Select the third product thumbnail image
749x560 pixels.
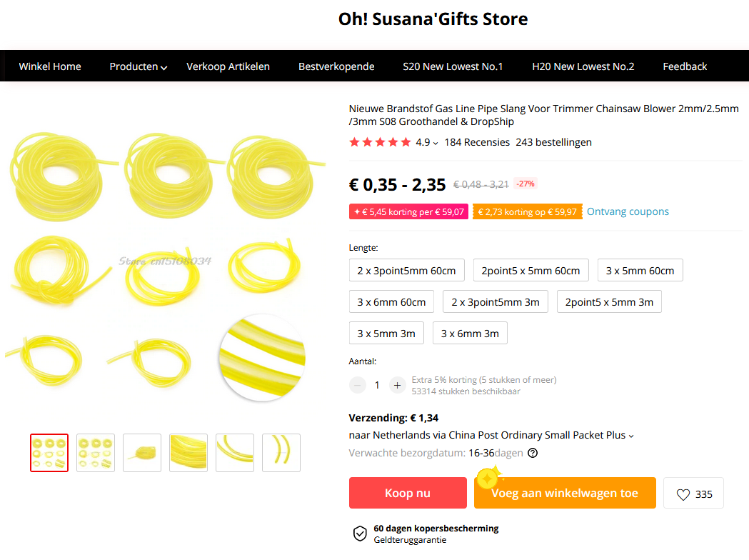(142, 453)
